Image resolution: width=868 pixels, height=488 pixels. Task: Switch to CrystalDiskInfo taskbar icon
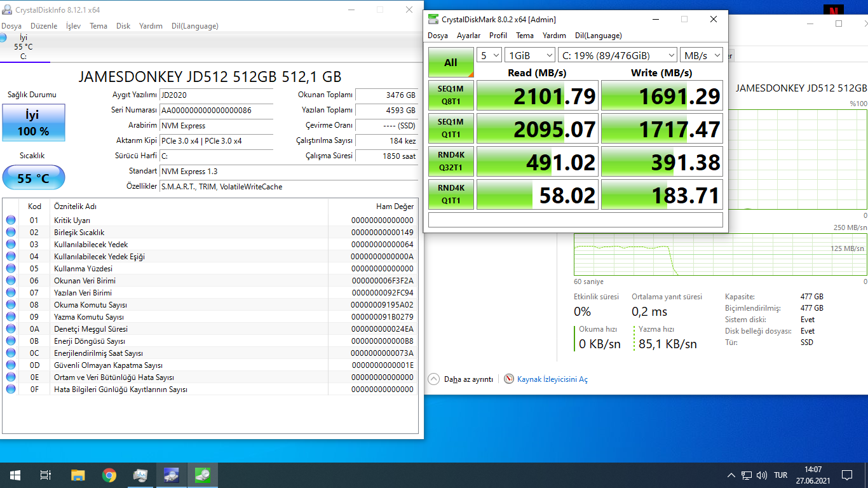click(x=172, y=475)
